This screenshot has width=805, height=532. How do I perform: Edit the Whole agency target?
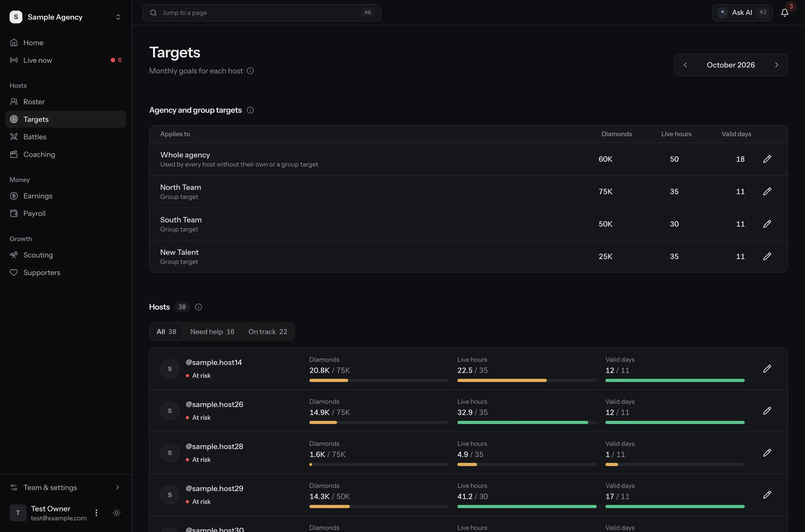pos(767,159)
